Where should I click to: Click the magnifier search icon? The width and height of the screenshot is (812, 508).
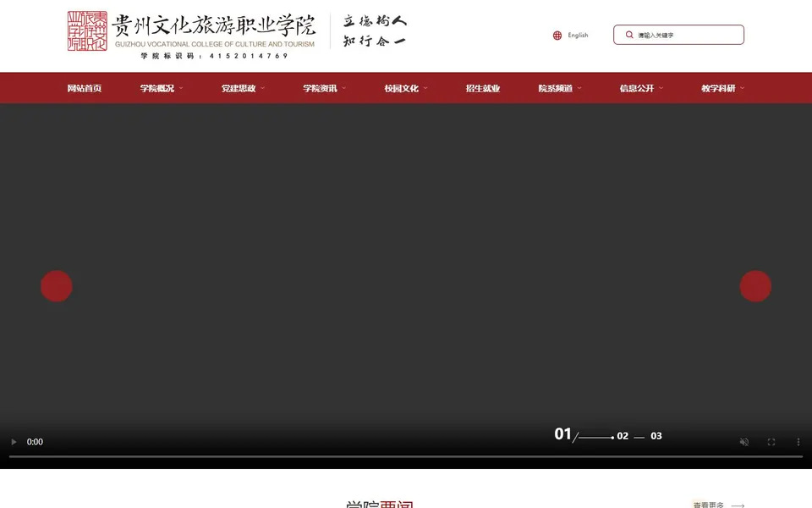pos(629,35)
